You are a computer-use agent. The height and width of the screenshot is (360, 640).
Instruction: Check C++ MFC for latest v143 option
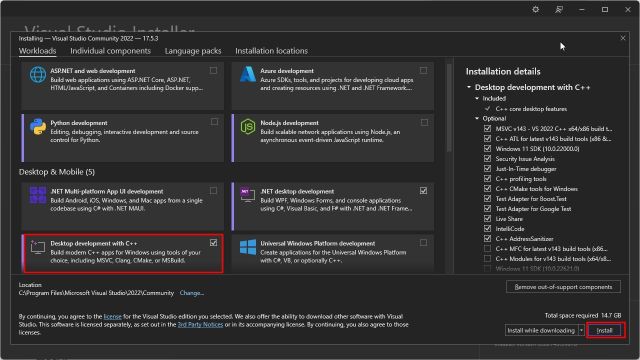487,249
